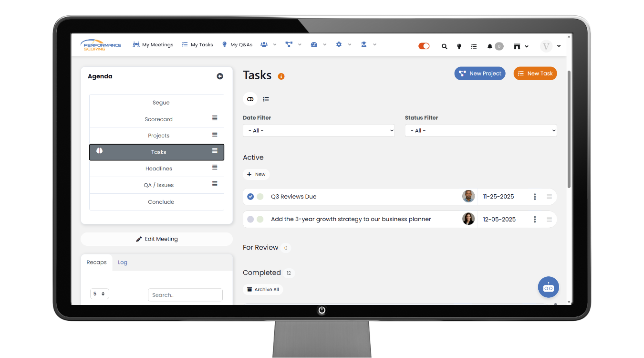The height and width of the screenshot is (358, 644).
Task: Collapse the Agenda panel with arrow icon
Action: point(220,76)
